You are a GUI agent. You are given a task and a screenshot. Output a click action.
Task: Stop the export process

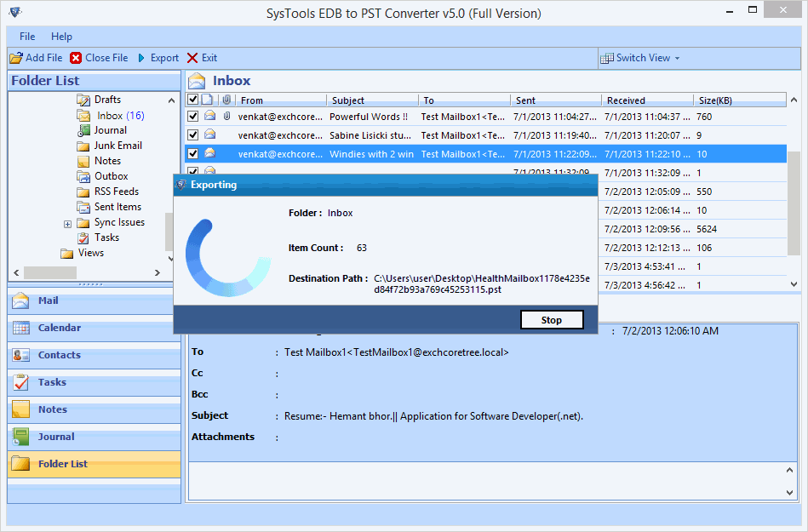click(552, 320)
